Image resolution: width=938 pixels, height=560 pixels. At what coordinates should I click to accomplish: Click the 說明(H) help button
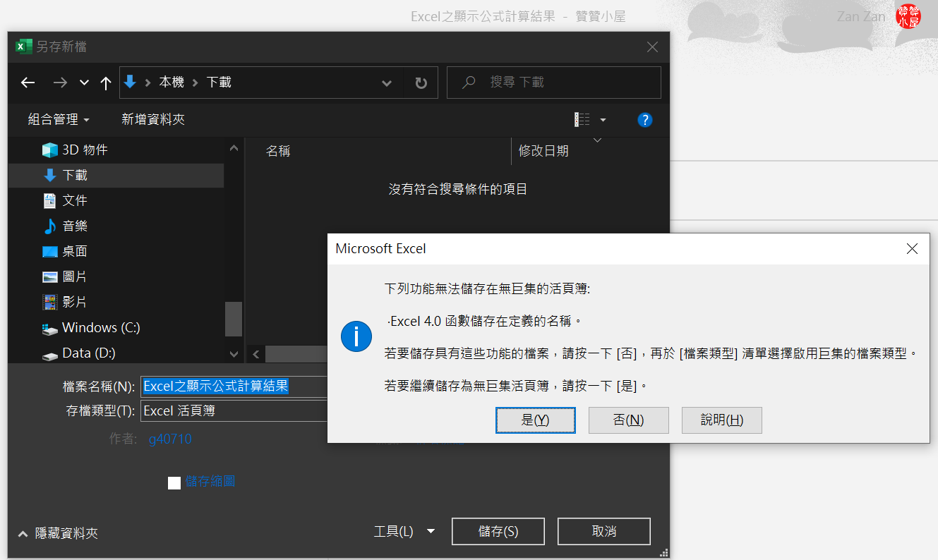721,420
